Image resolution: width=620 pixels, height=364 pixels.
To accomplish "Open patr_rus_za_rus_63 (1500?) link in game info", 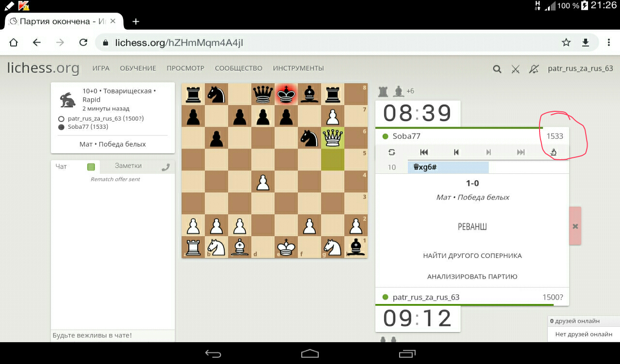I will tap(106, 119).
